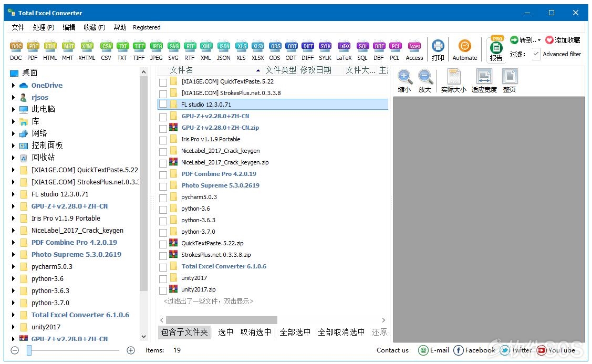Screen dimensions: 592x364
Task: Fit preview to width (适应宽度)
Action: (x=484, y=81)
